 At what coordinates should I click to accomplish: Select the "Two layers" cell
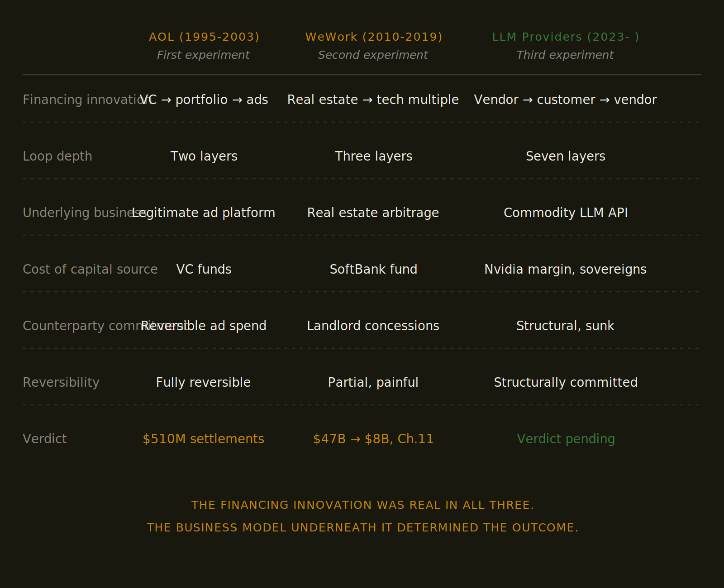click(x=204, y=156)
